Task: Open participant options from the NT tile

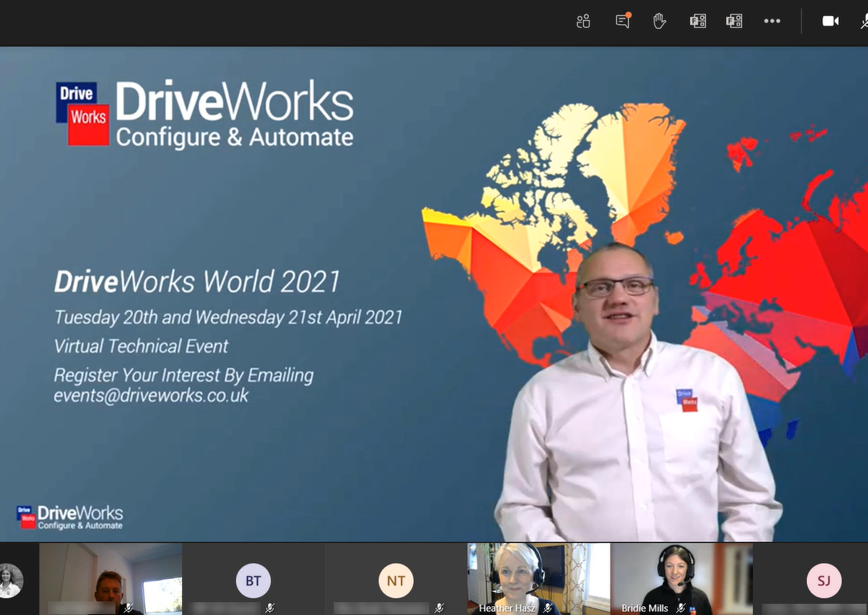Action: coord(395,581)
